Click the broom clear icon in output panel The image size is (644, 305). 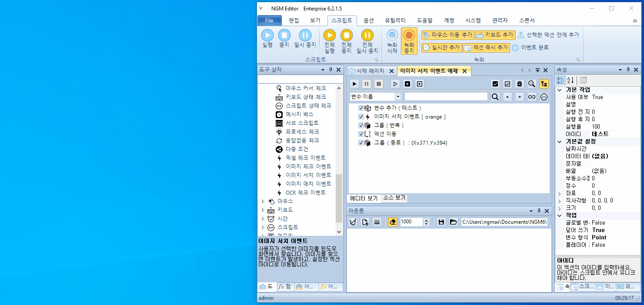point(353,222)
